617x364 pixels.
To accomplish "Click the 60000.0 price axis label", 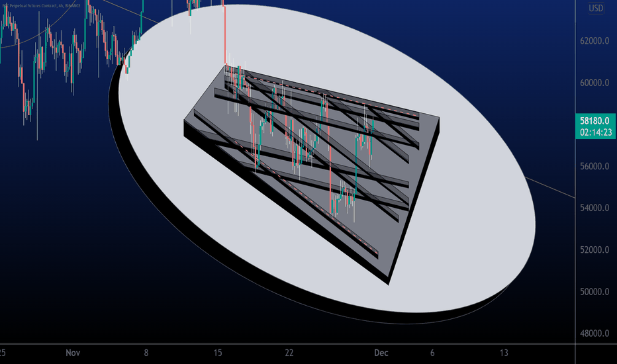I will (594, 83).
